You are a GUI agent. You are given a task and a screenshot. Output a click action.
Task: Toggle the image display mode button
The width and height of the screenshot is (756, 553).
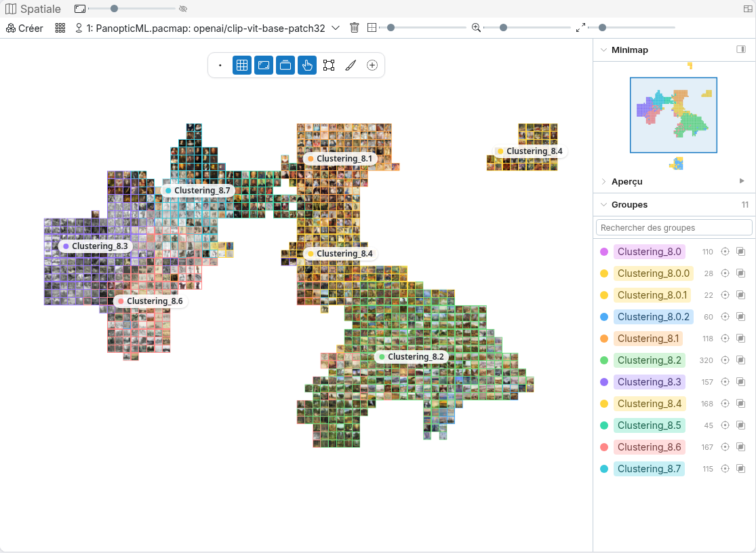pos(264,65)
